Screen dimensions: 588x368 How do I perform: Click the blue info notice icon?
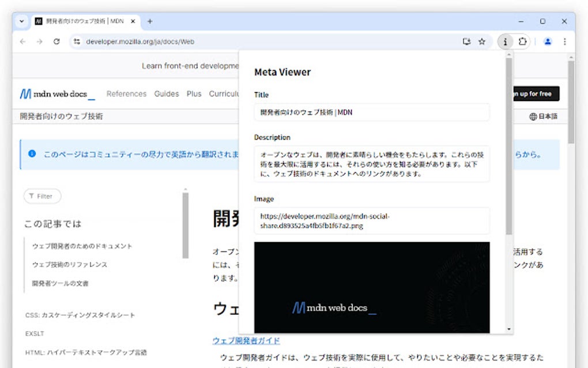32,154
